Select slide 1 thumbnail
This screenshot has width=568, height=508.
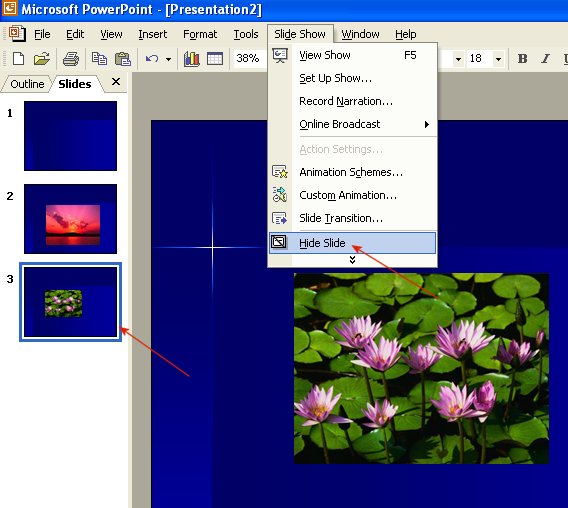[70, 136]
